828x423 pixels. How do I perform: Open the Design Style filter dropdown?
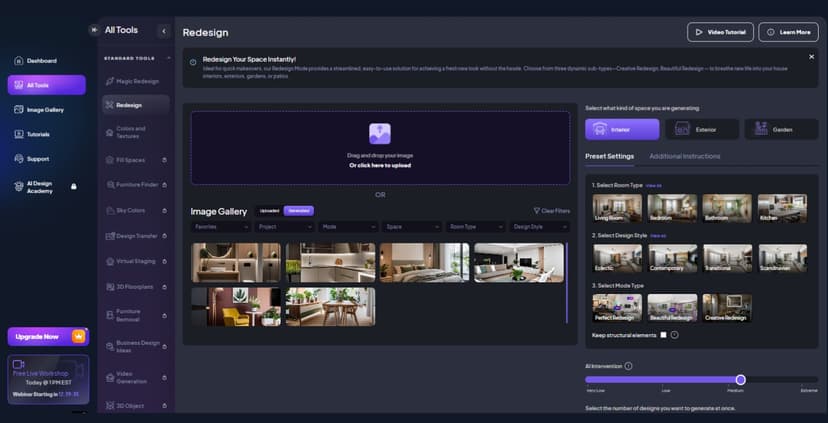tap(540, 227)
